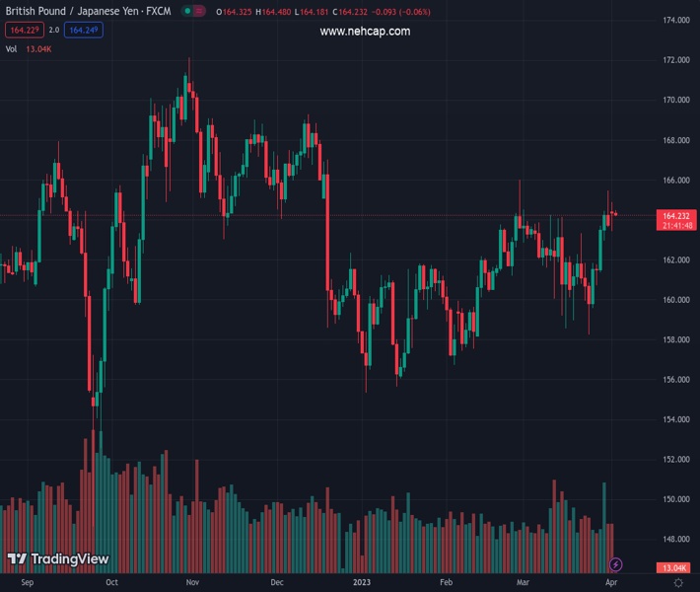Click the 158.000 price axis label
700x592 pixels.
pyautogui.click(x=676, y=339)
